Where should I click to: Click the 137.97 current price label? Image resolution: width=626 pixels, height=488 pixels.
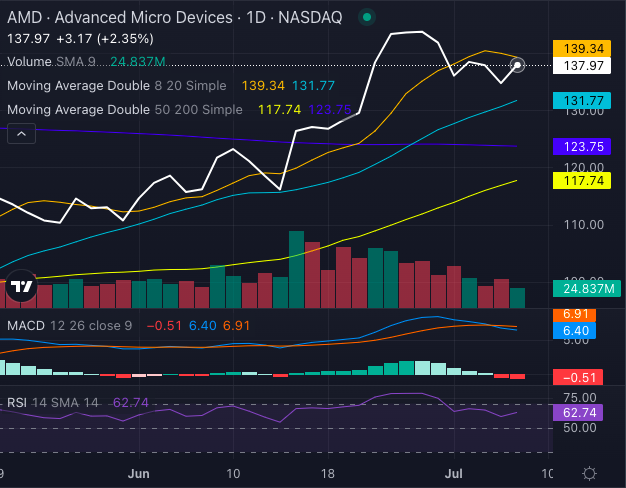pos(582,65)
